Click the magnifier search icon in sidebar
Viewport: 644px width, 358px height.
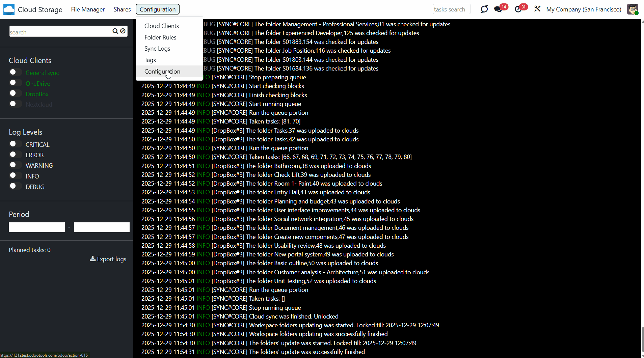(x=115, y=31)
